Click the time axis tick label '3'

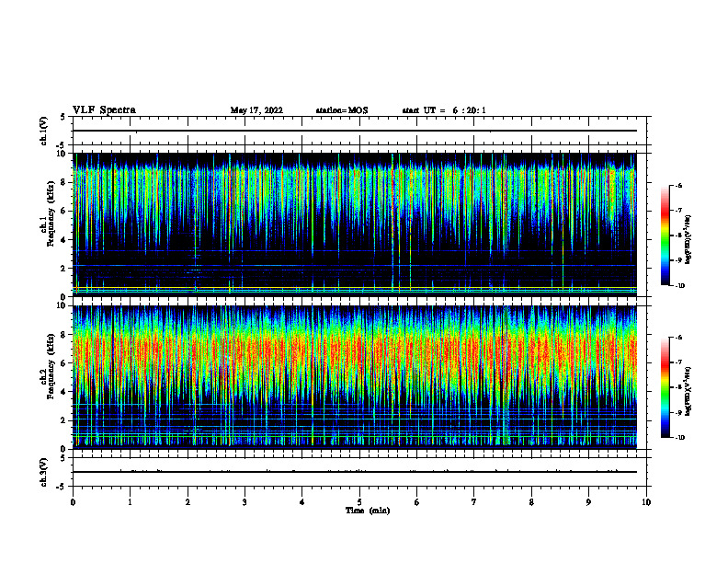click(245, 502)
